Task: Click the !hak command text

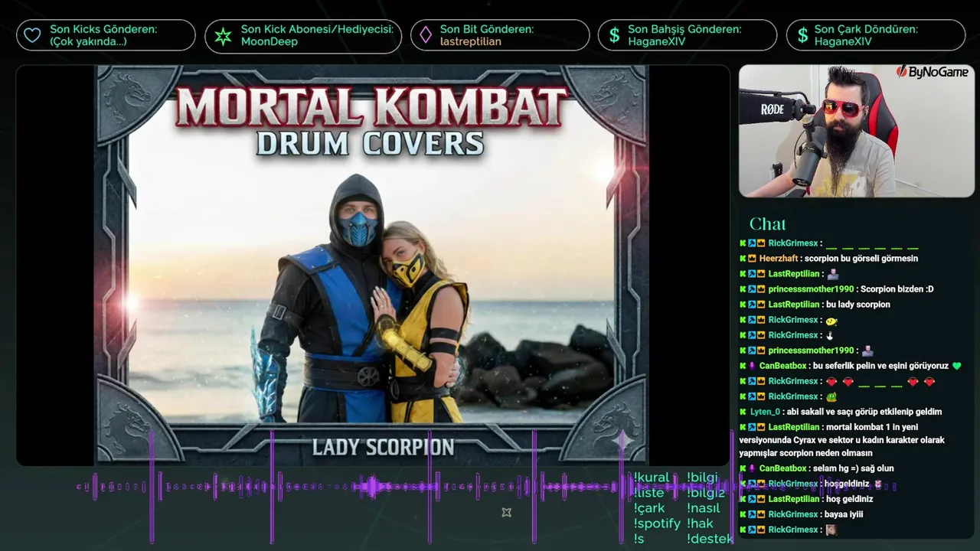Action: click(700, 523)
